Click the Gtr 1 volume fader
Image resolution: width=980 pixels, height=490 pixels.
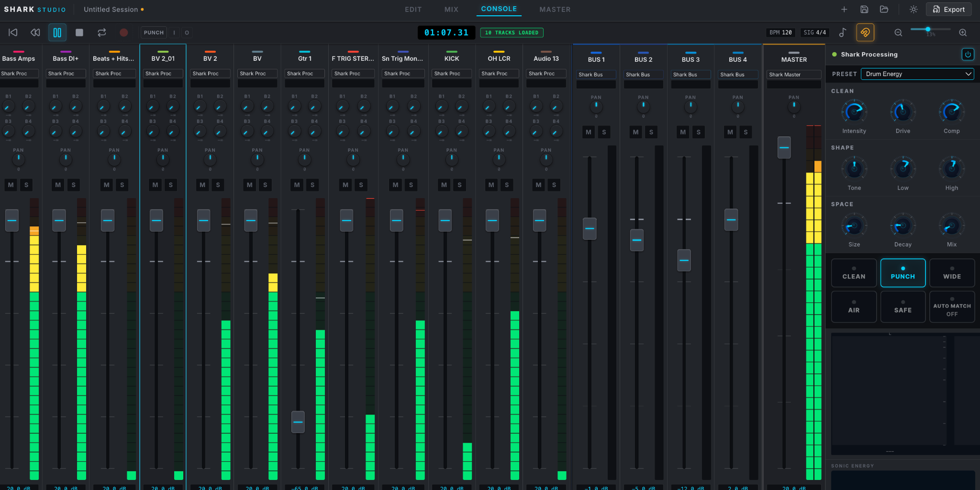coord(298,422)
